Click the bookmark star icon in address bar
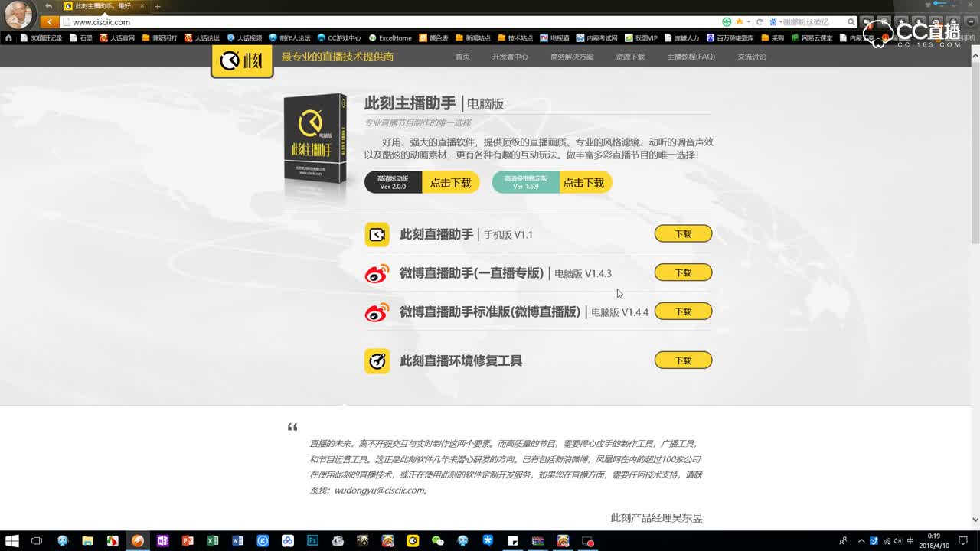The width and height of the screenshot is (980, 551). (x=739, y=22)
